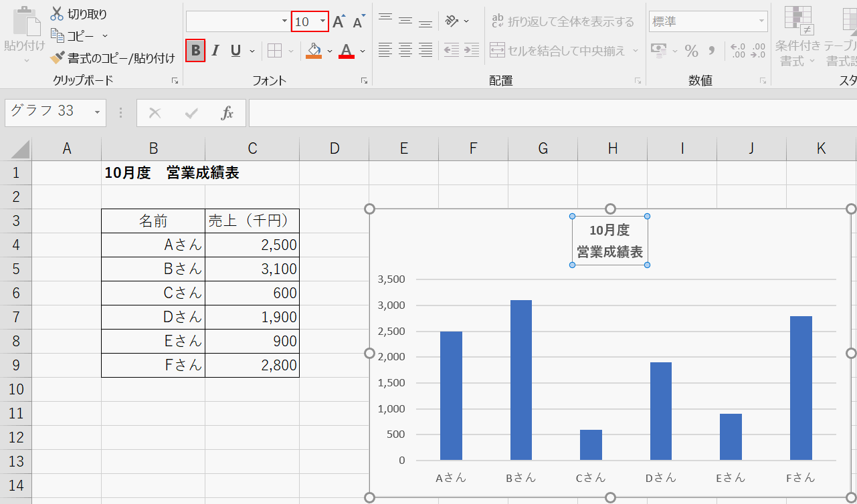Open the Name Box dropdown arrow
The height and width of the screenshot is (504, 857).
click(97, 113)
